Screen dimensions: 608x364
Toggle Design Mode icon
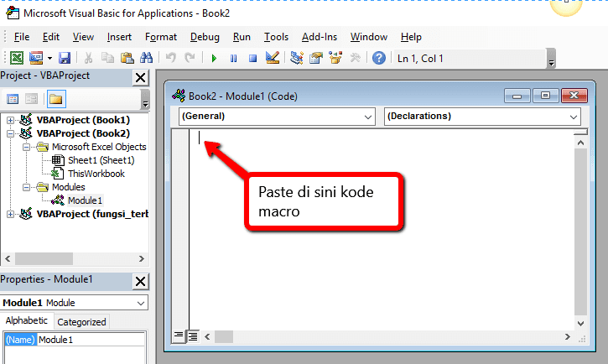(273, 58)
